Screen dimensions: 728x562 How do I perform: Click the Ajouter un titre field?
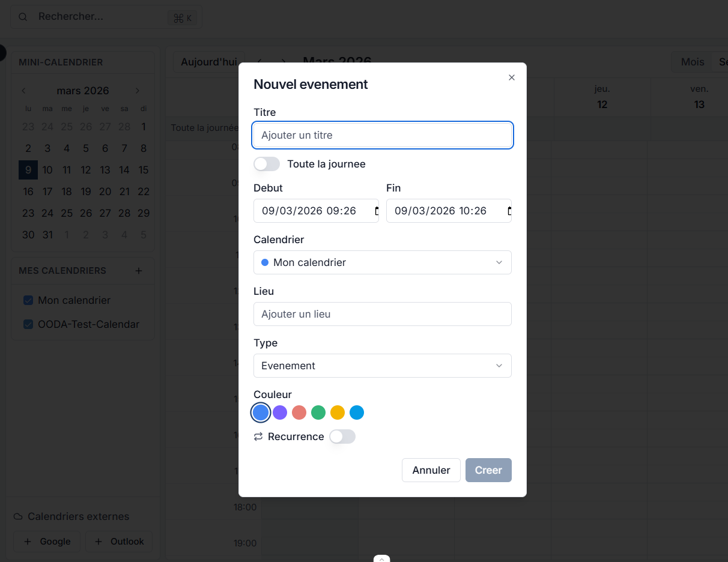(x=383, y=135)
